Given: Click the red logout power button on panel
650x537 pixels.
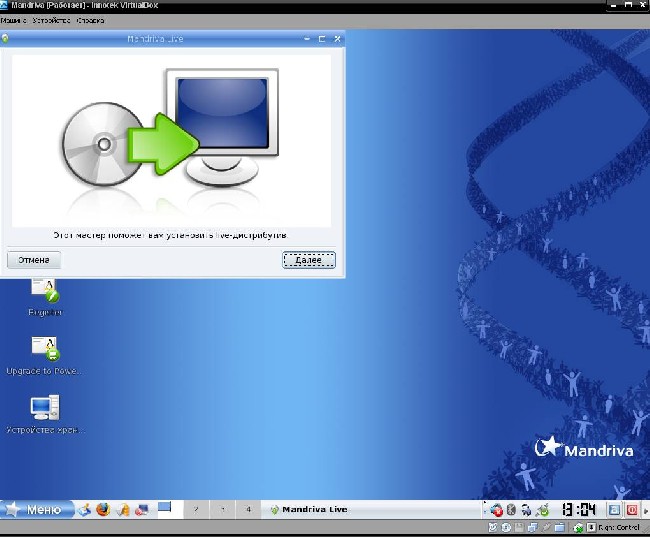Looking at the screenshot, I should [x=632, y=510].
